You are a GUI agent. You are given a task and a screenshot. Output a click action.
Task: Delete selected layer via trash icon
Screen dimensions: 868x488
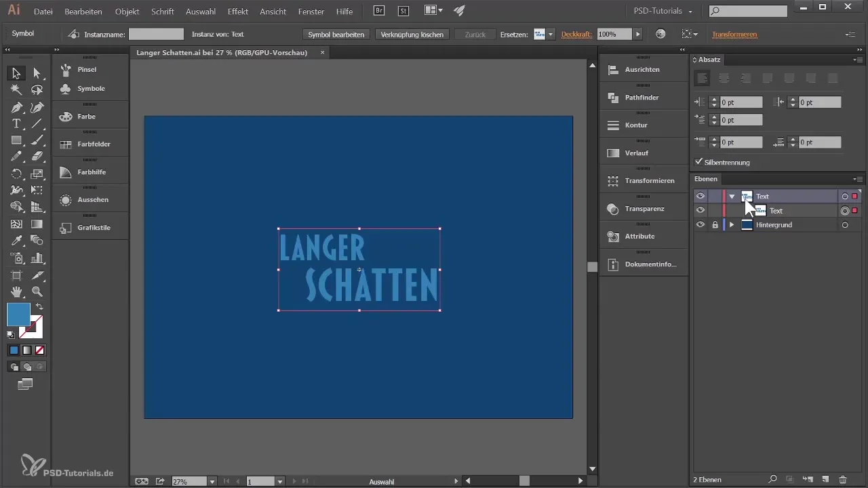tap(843, 480)
